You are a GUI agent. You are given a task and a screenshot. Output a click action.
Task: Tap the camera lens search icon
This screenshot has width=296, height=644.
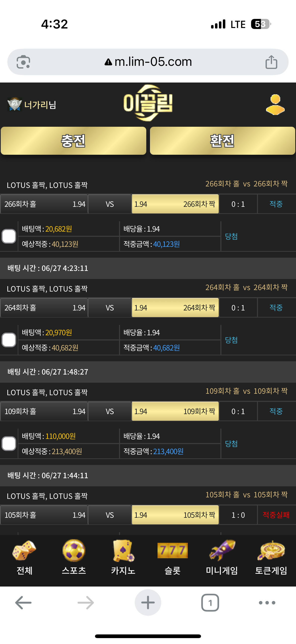(24, 62)
